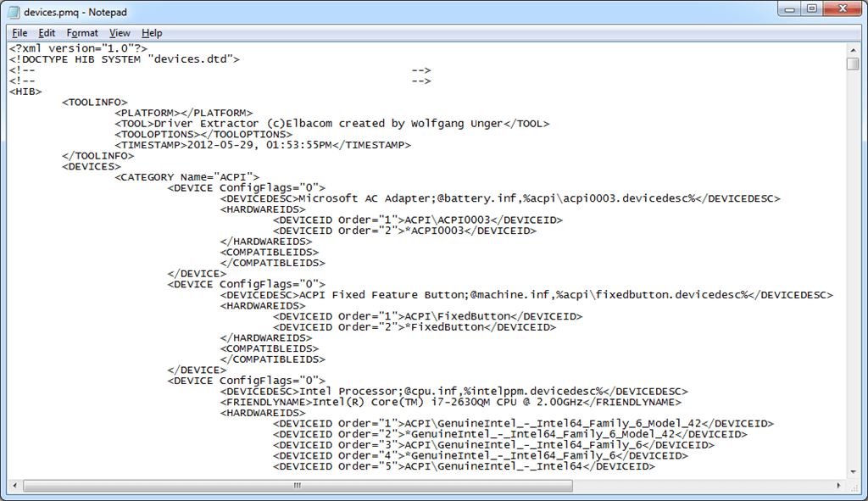Click the vertical scrollbar up arrow

point(853,50)
